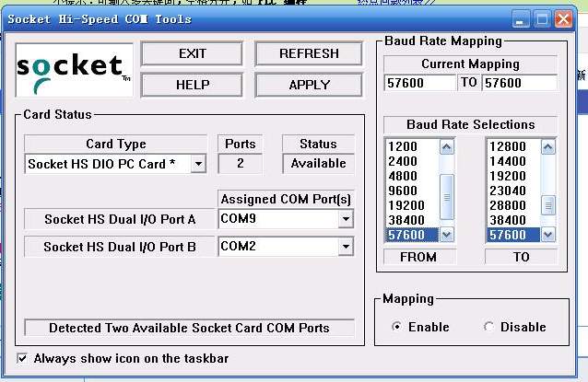Select 4800 in the FROM list

(x=412, y=176)
